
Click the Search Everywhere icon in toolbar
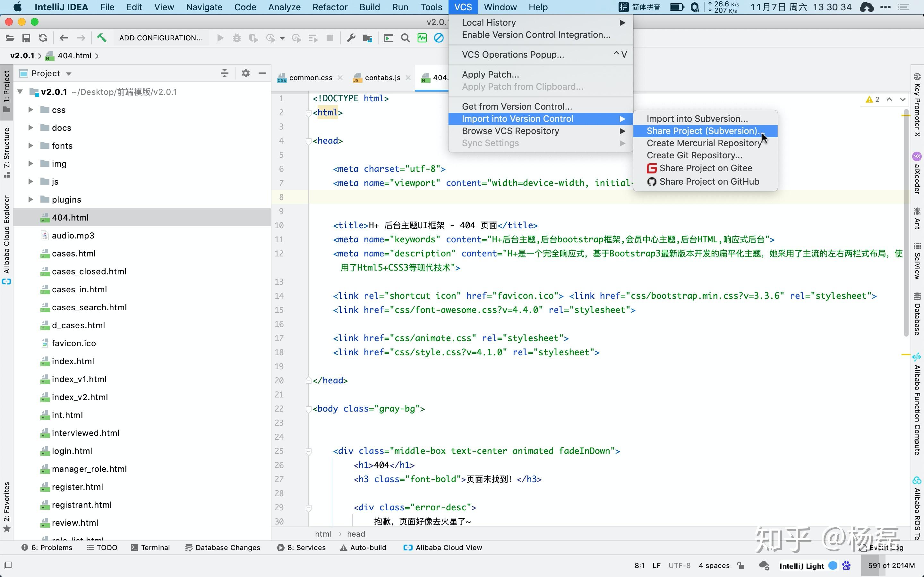pos(405,38)
